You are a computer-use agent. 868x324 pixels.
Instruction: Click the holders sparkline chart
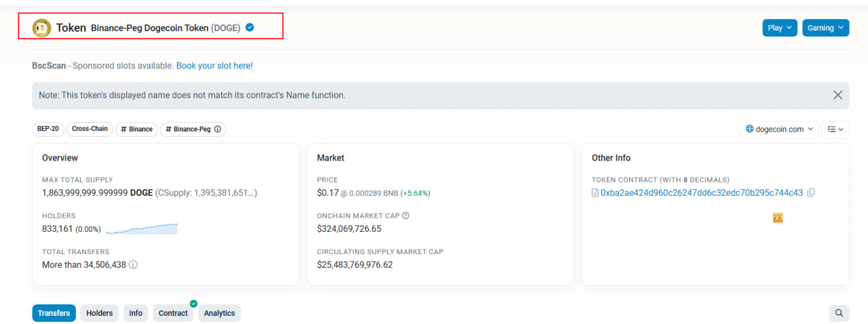click(x=142, y=228)
